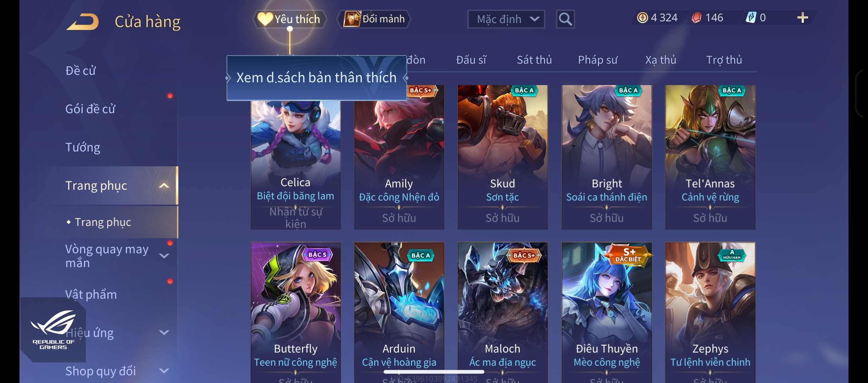Tap the red ruby currency icon
Image resolution: width=868 pixels, height=383 pixels.
[x=696, y=18]
